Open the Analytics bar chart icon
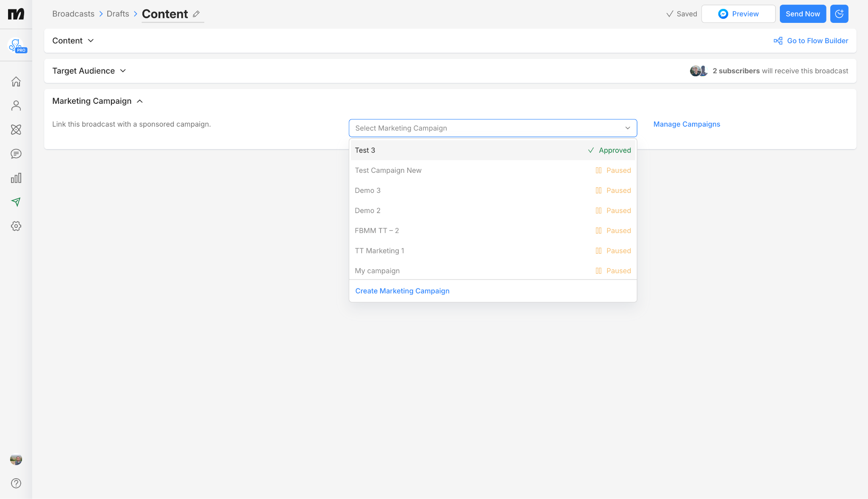This screenshot has width=868, height=499. pyautogui.click(x=16, y=178)
